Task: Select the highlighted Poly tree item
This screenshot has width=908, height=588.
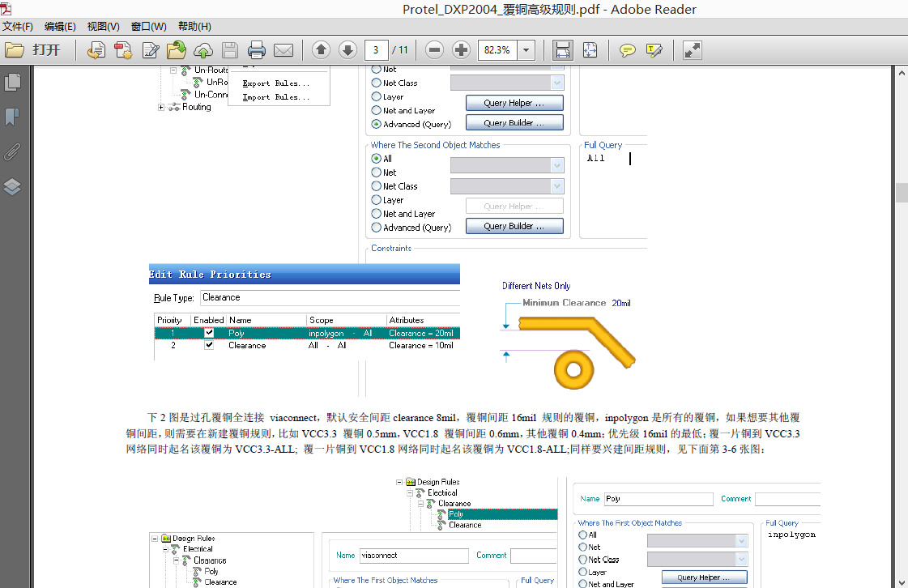Action: coord(502,514)
